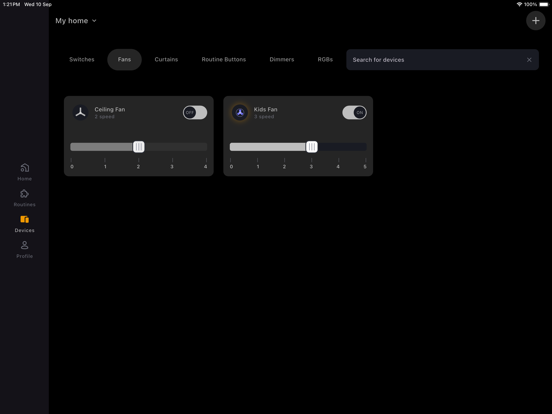
Task: Select the Devices icon in the sidebar
Action: (24, 219)
